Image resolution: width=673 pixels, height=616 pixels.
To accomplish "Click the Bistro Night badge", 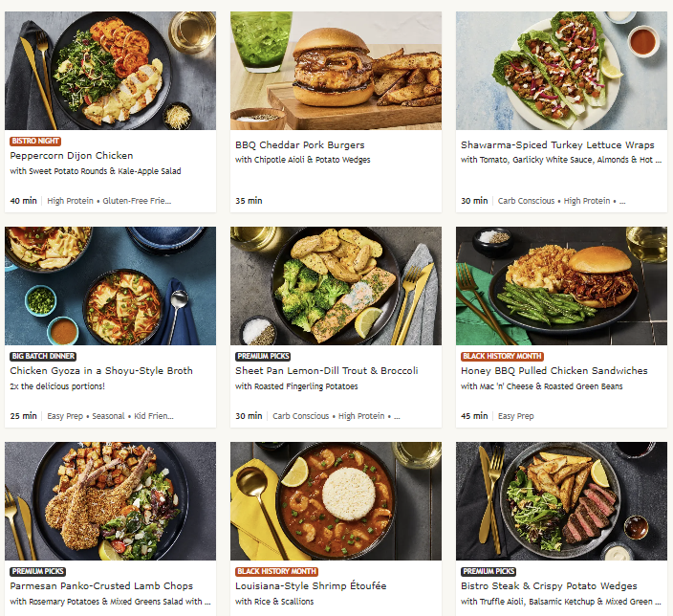I will 35,141.
